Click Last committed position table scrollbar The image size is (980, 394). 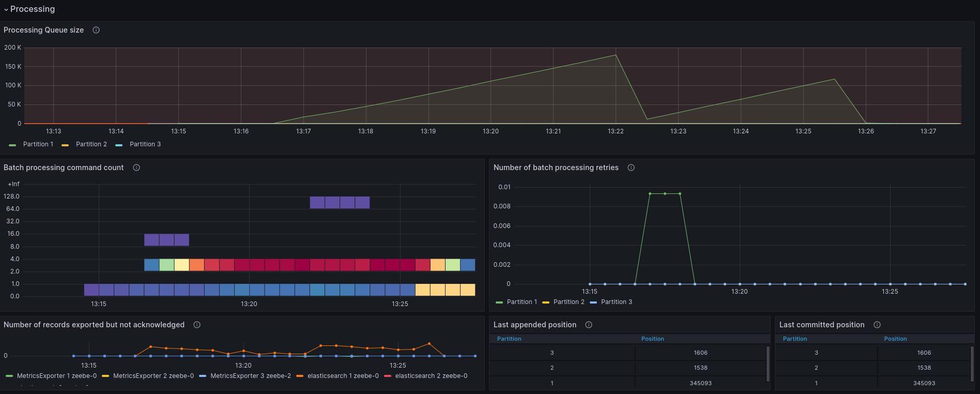click(x=972, y=364)
